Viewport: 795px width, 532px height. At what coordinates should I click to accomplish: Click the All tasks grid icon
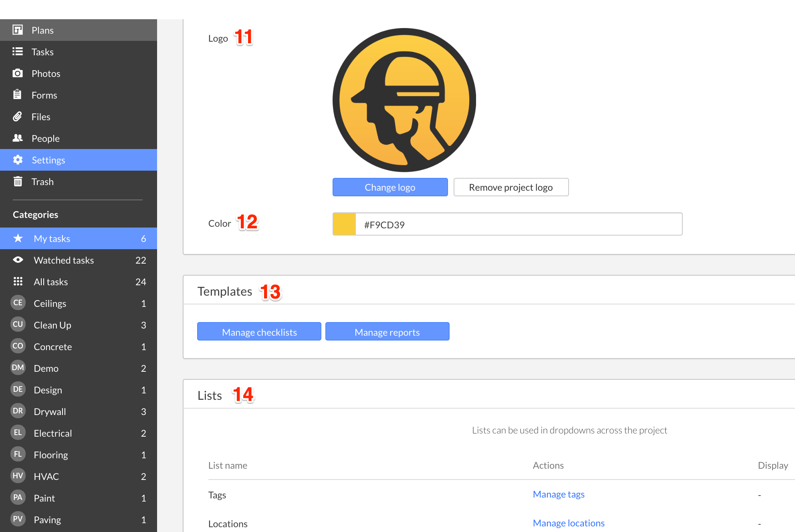[18, 282]
